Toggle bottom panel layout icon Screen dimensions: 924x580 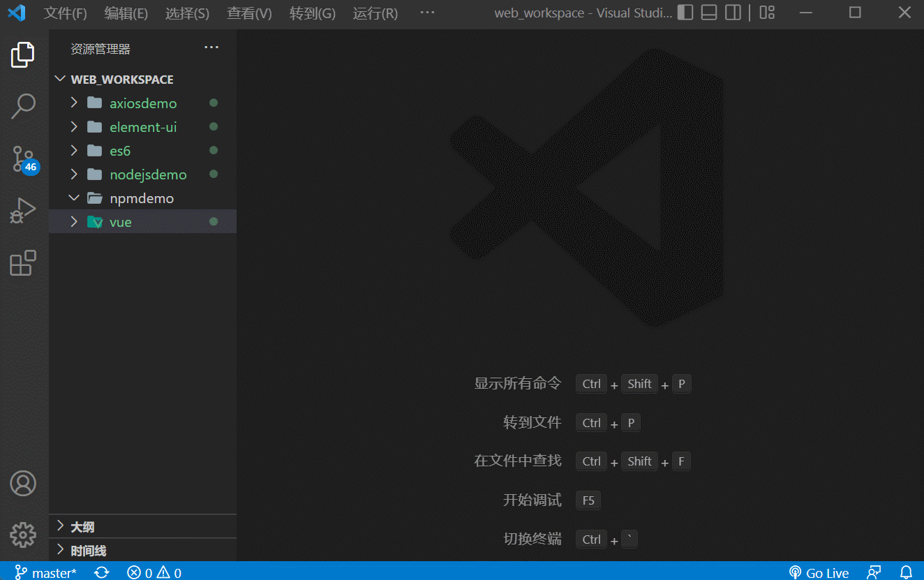point(709,13)
